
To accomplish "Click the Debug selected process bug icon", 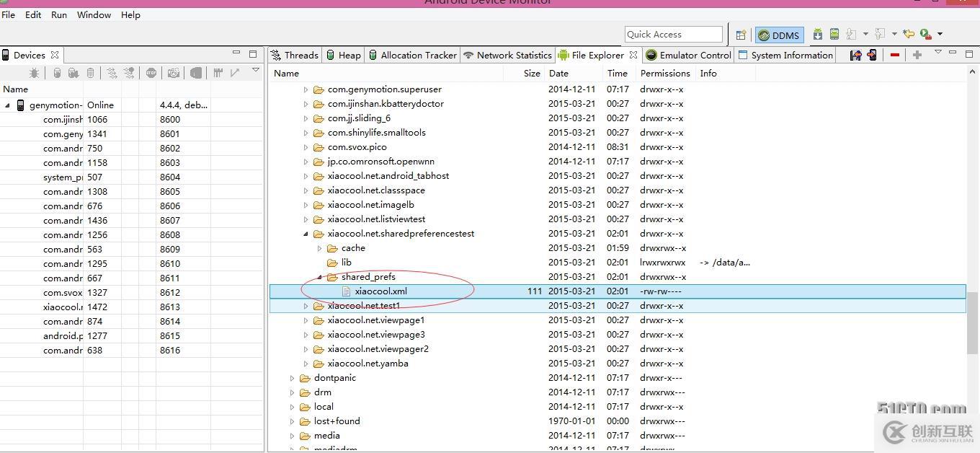I will pyautogui.click(x=34, y=73).
